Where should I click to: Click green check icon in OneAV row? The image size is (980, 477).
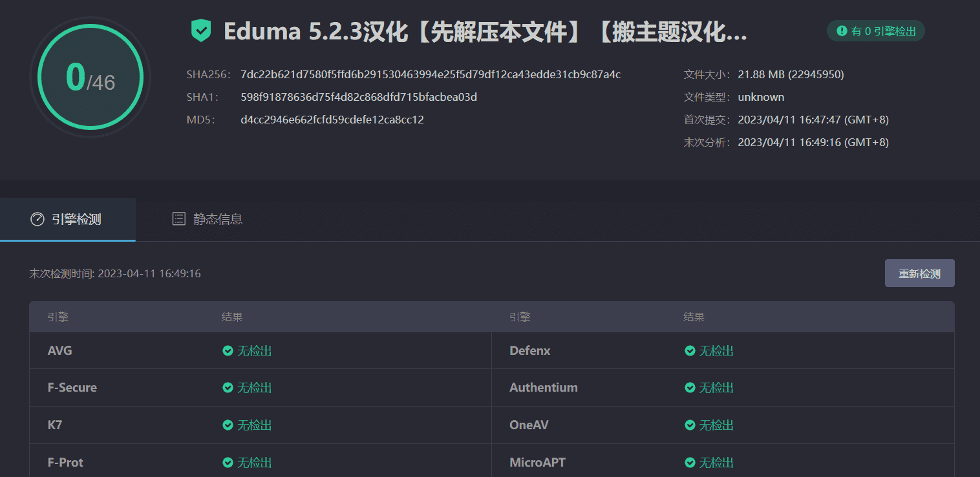[690, 425]
